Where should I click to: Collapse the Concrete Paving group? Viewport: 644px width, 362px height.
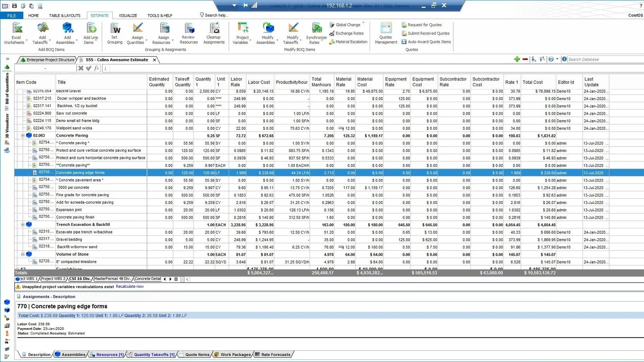pyautogui.click(x=23, y=136)
